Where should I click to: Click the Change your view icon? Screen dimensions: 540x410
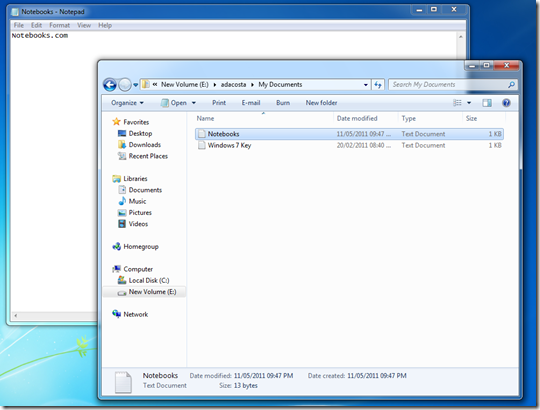point(457,103)
